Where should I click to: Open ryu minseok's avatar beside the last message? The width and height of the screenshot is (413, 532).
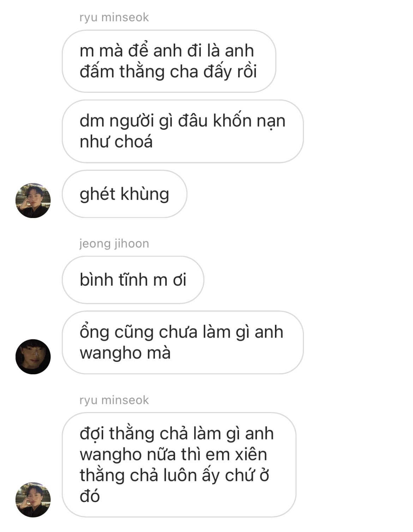pyautogui.click(x=33, y=500)
